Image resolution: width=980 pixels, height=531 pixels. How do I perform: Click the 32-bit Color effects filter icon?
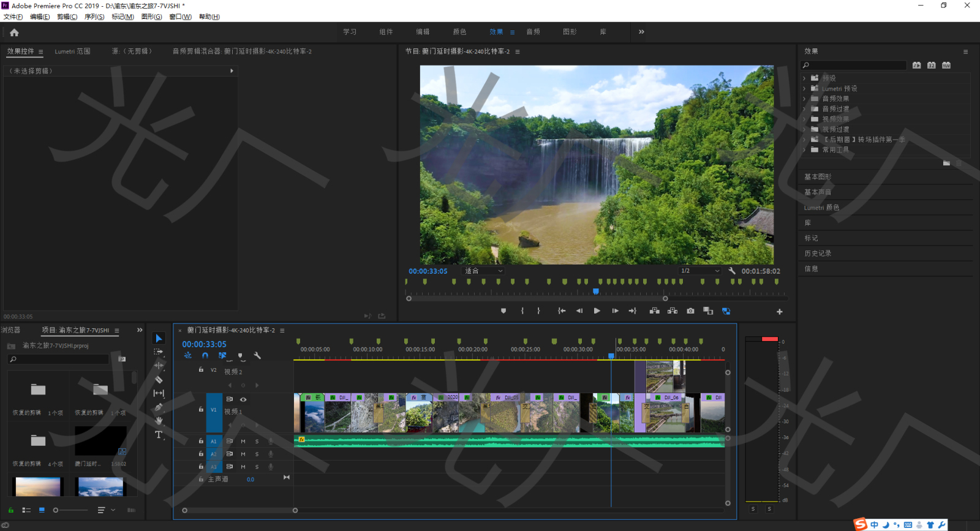[931, 66]
